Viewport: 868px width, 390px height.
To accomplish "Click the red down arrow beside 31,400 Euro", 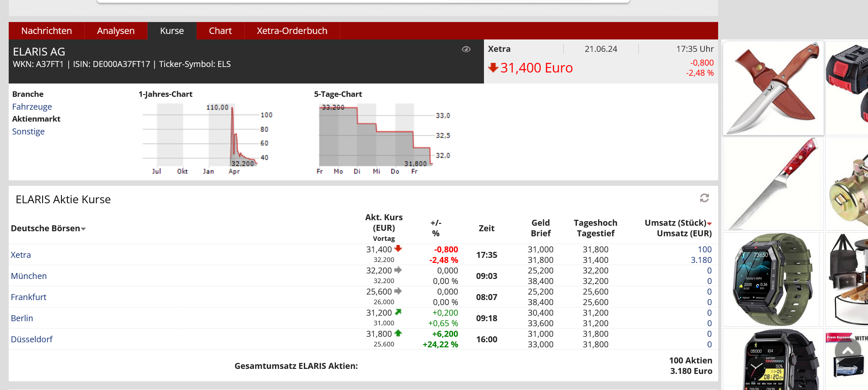I will point(493,68).
